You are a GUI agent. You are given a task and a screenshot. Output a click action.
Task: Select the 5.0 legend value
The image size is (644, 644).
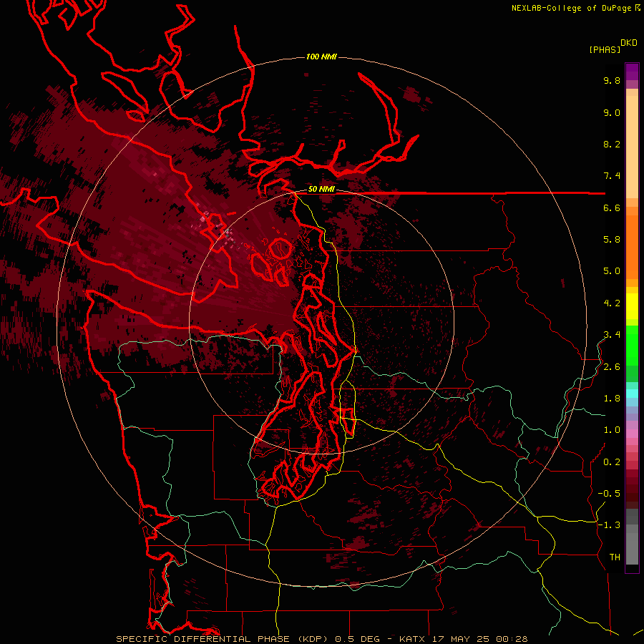tap(612, 271)
